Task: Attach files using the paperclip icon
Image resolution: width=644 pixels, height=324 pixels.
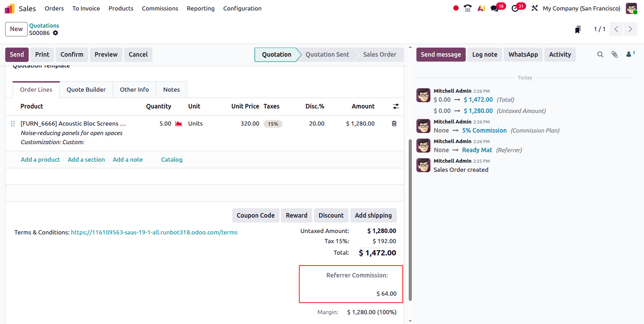Action: (615, 55)
